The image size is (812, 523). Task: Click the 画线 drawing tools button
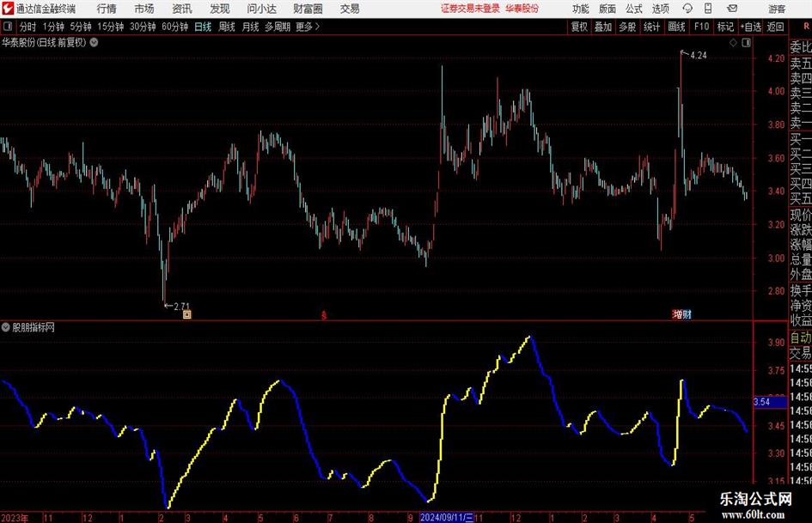tap(676, 27)
